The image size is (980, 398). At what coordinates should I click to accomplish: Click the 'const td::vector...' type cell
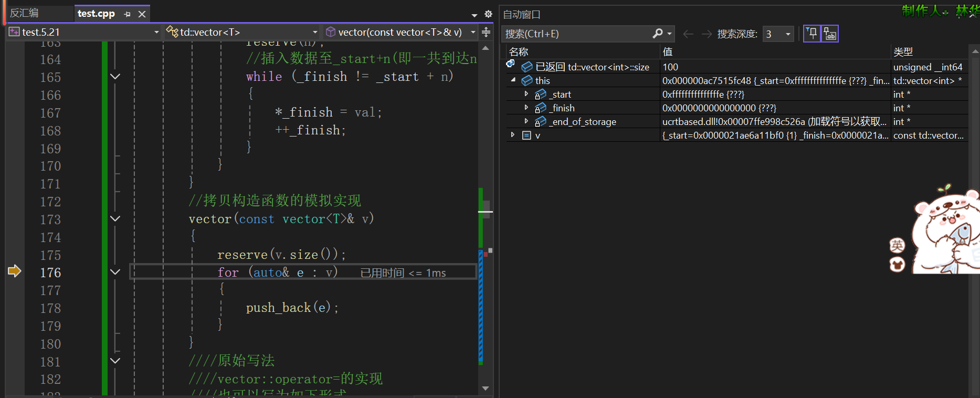930,135
